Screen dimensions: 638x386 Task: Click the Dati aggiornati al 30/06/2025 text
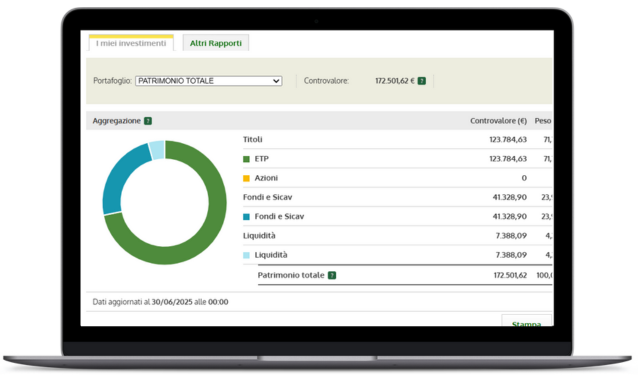coord(160,302)
